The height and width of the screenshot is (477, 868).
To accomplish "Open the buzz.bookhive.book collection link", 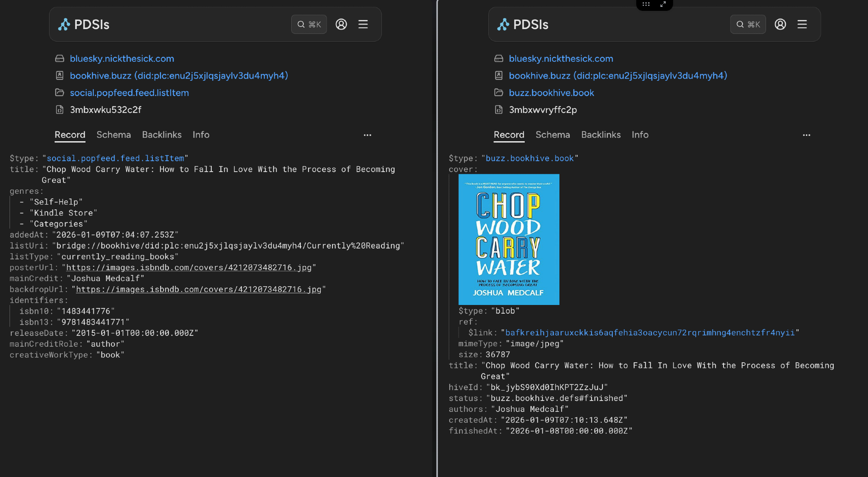I will [551, 93].
